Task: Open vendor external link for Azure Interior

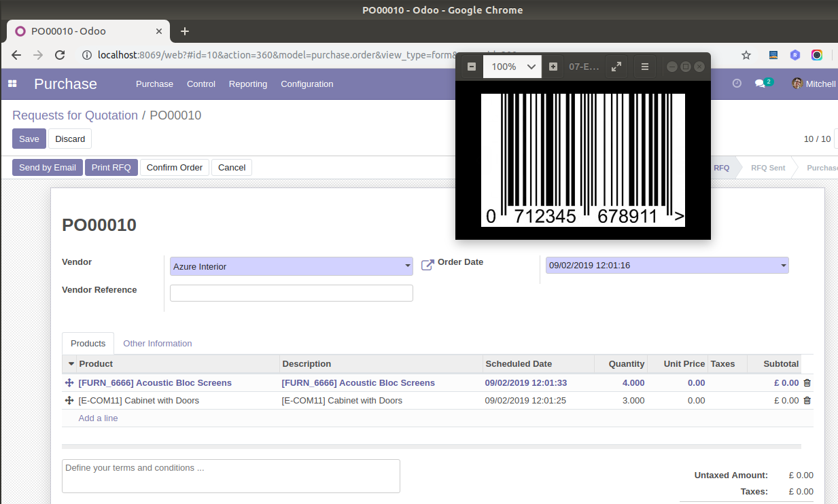Action: pos(427,265)
